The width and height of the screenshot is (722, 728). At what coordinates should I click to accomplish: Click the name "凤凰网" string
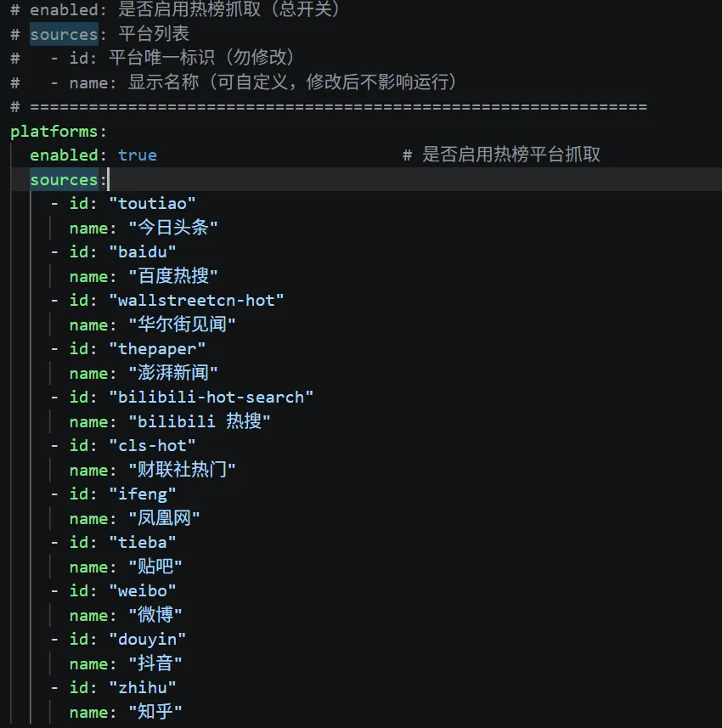(165, 518)
